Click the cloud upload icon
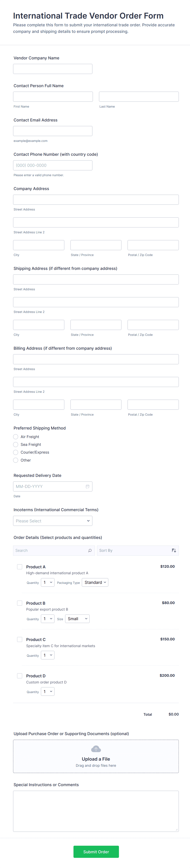This screenshot has width=190, height=868. 96,749
